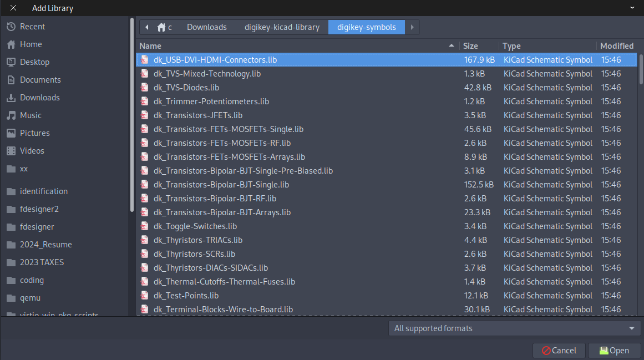Click the file list vertical scrollbar
Viewport: 644px width, 360px height.
(x=641, y=69)
